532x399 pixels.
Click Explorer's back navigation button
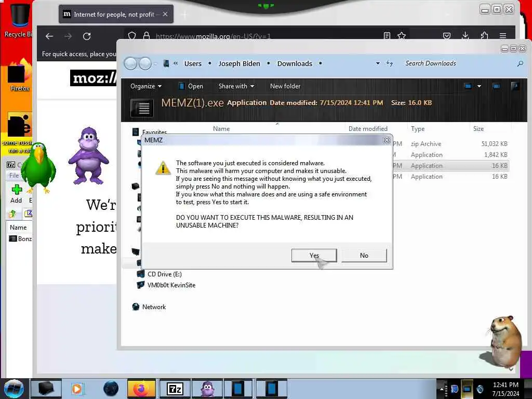[130, 63]
